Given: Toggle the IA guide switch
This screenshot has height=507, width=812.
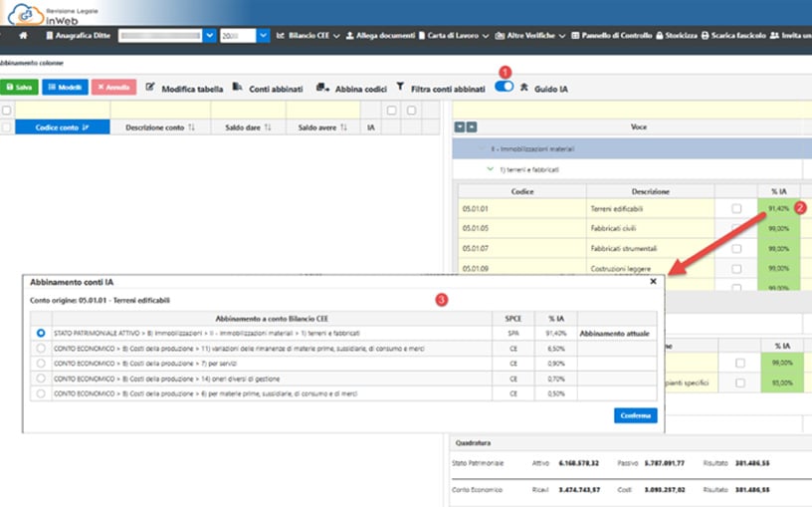Looking at the screenshot, I should click(504, 86).
